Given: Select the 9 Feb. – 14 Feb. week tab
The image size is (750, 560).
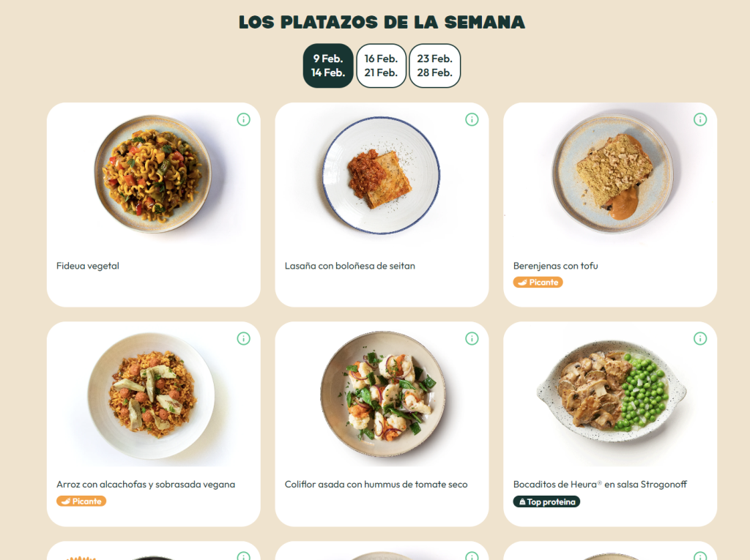Looking at the screenshot, I should [328, 66].
